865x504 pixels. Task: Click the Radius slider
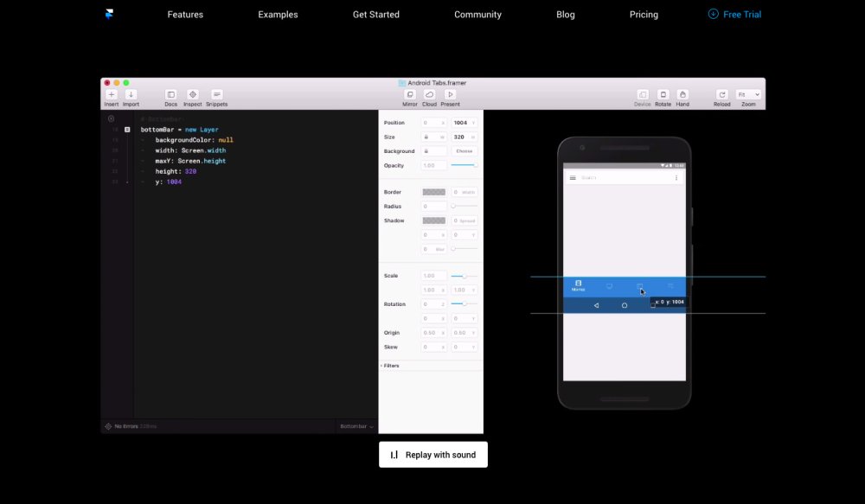464,206
